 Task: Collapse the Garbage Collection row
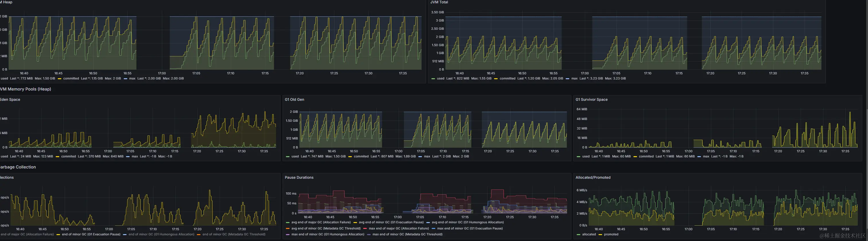click(18, 167)
